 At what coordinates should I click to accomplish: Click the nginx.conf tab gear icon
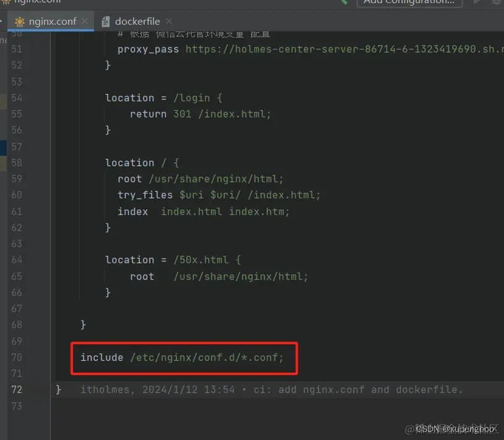click(20, 22)
